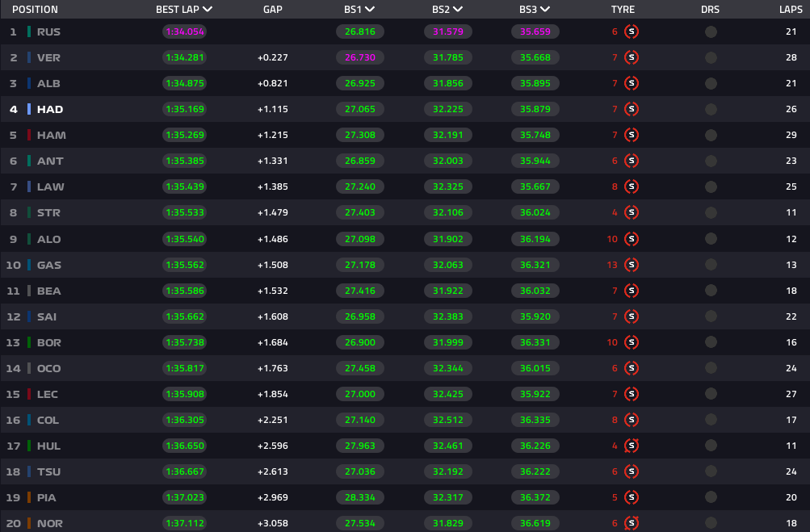Click the soft tyre icon in RUS row
810x532 pixels.
click(632, 32)
